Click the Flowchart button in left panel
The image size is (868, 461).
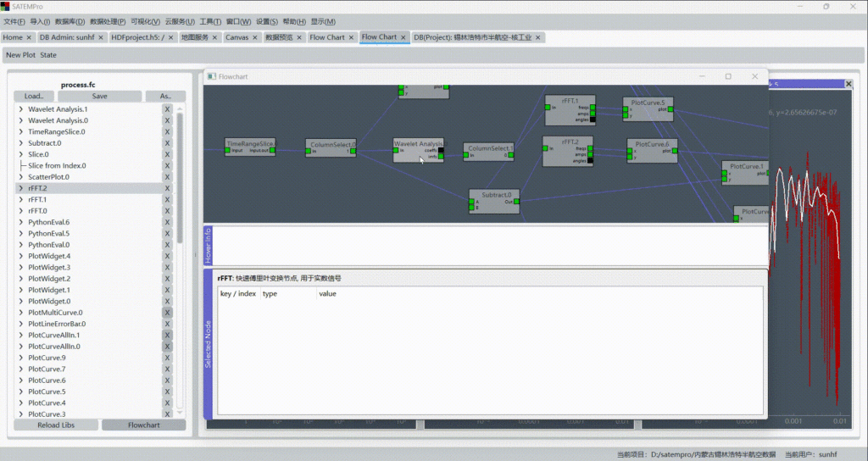(143, 425)
